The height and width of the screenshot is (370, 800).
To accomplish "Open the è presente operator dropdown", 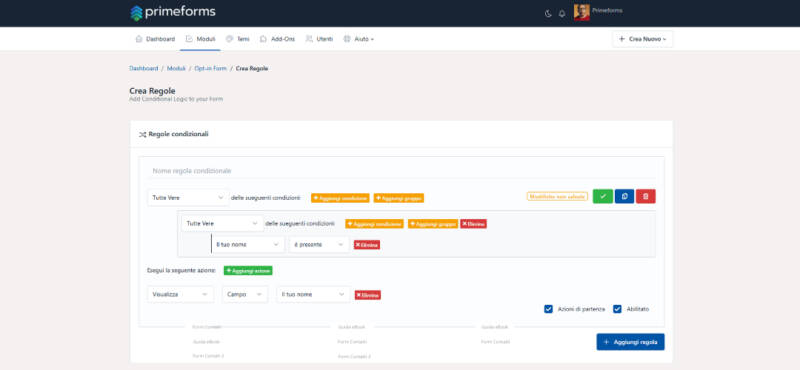I will pyautogui.click(x=319, y=244).
